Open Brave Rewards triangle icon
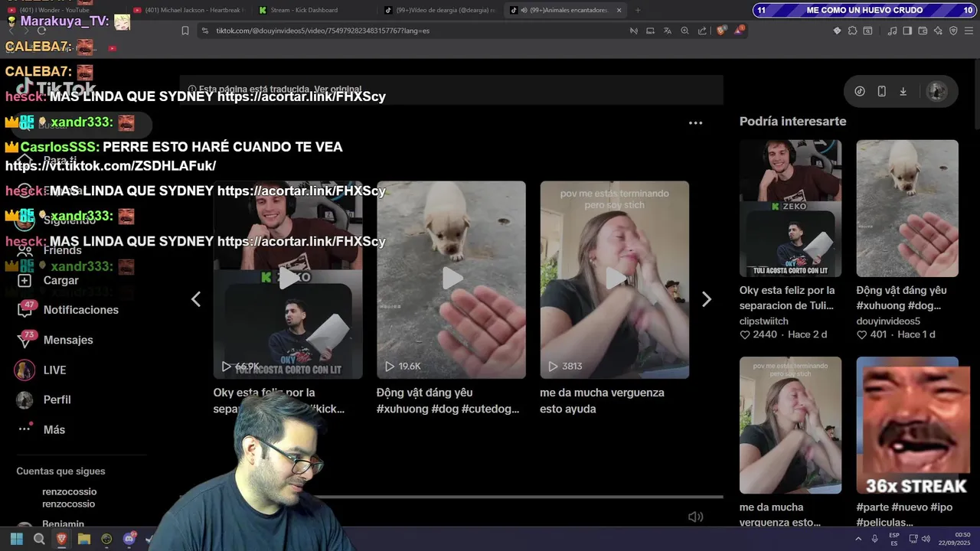 739,31
